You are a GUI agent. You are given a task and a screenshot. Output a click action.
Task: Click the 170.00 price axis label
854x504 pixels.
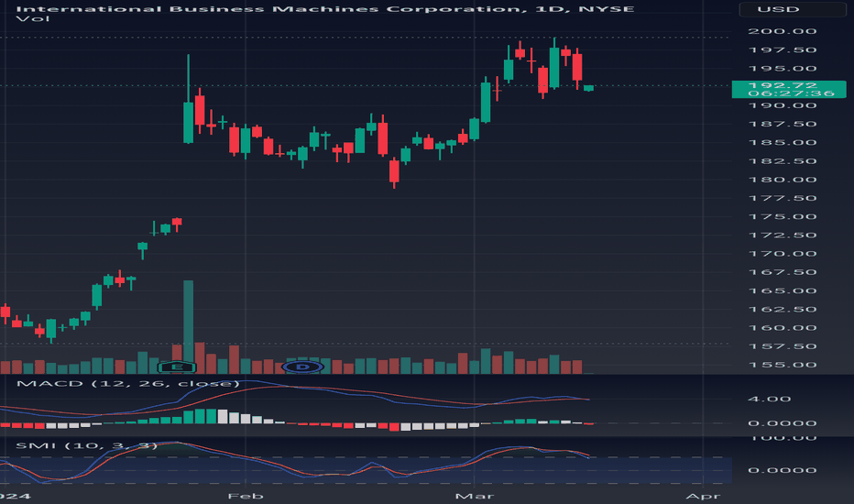pyautogui.click(x=783, y=254)
